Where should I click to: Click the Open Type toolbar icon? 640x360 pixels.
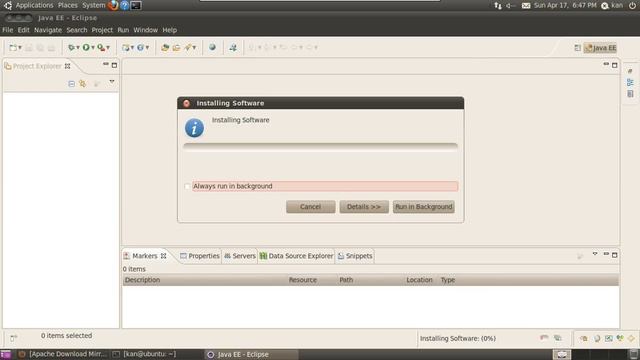pos(165,48)
